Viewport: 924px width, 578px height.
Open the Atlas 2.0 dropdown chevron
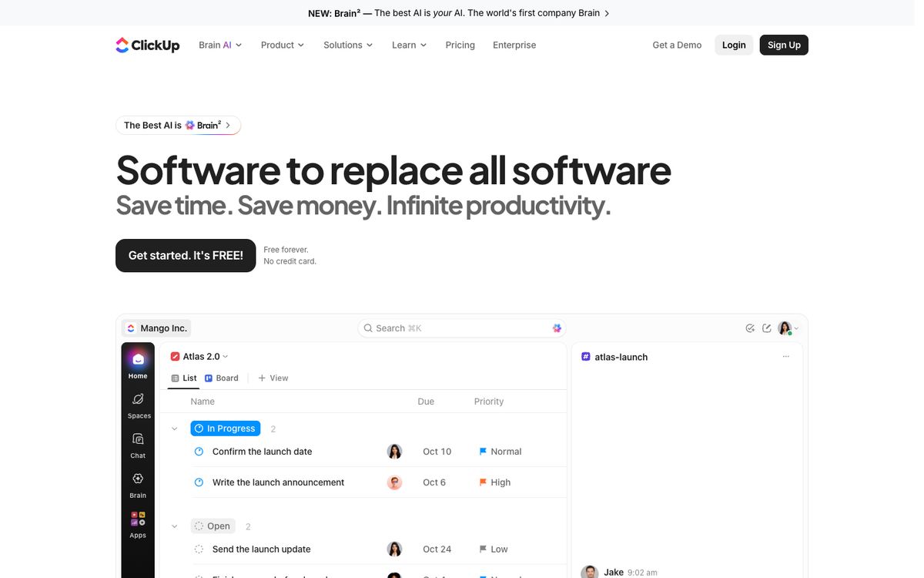[226, 357]
